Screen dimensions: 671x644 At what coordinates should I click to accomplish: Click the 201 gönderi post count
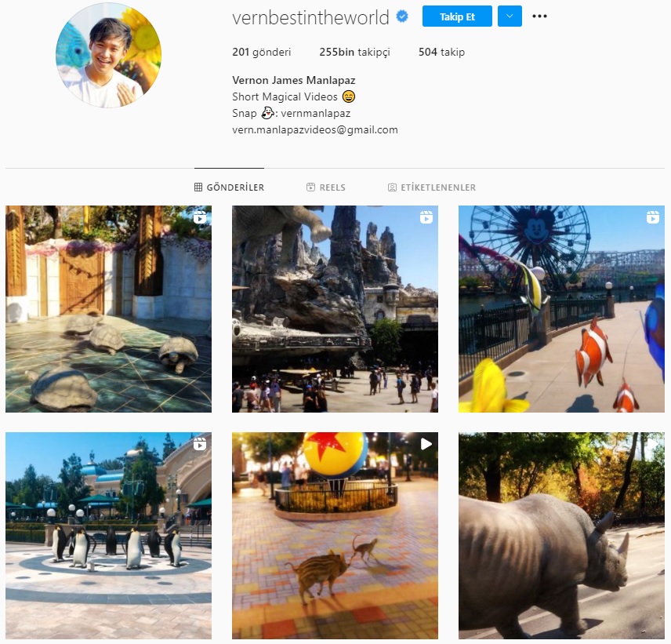(262, 52)
